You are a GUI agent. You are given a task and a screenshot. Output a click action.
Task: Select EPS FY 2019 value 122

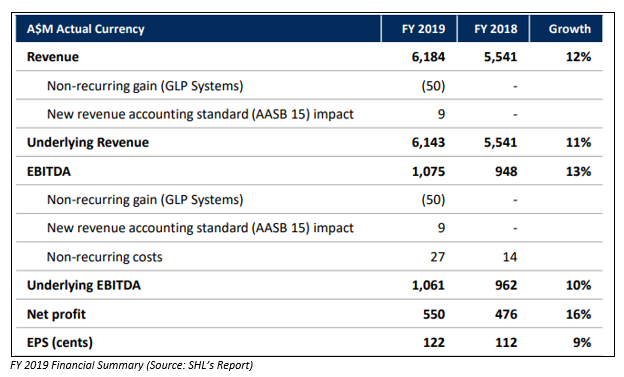(434, 342)
